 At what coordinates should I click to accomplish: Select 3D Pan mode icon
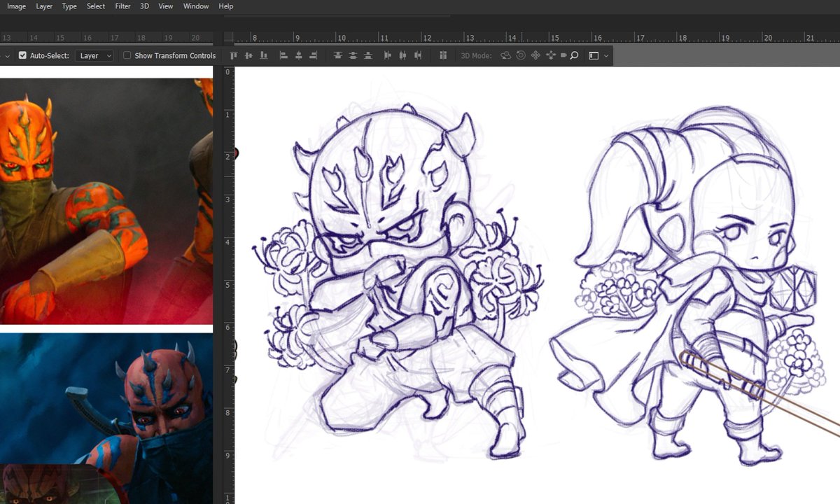[535, 55]
